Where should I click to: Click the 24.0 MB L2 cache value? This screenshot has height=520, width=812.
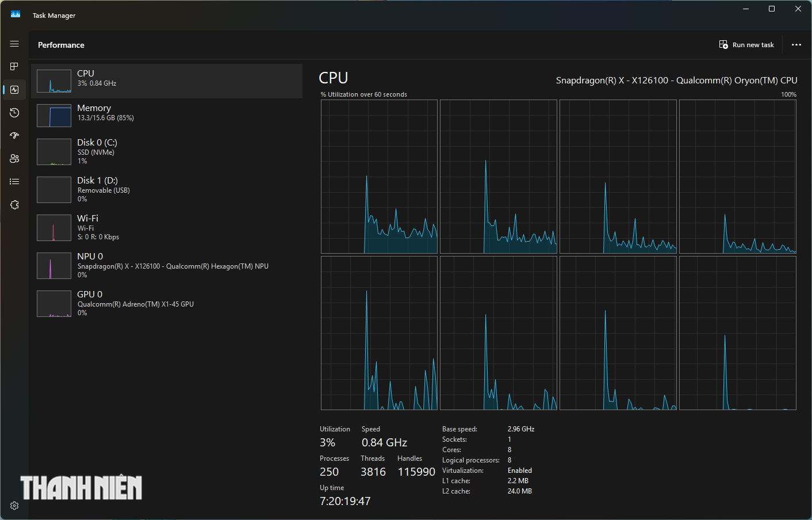coord(520,491)
